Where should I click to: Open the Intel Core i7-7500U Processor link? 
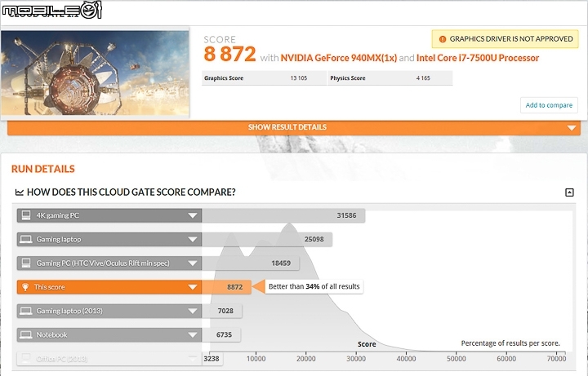tap(478, 58)
